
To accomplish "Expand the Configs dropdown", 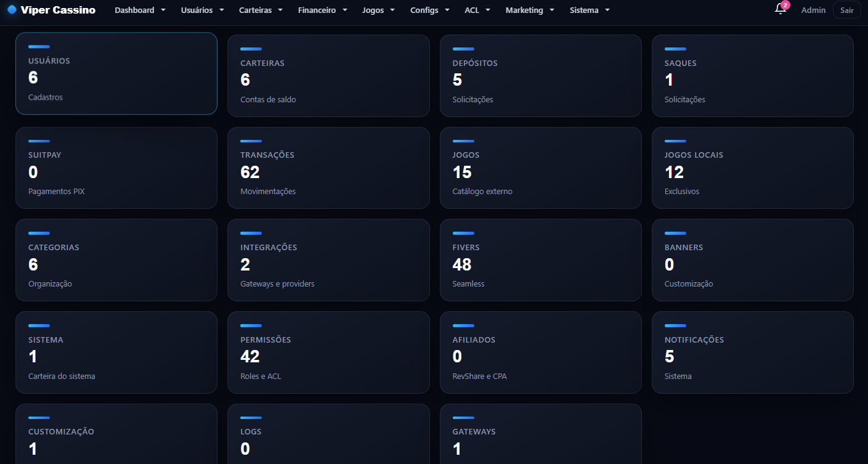I will pyautogui.click(x=429, y=10).
